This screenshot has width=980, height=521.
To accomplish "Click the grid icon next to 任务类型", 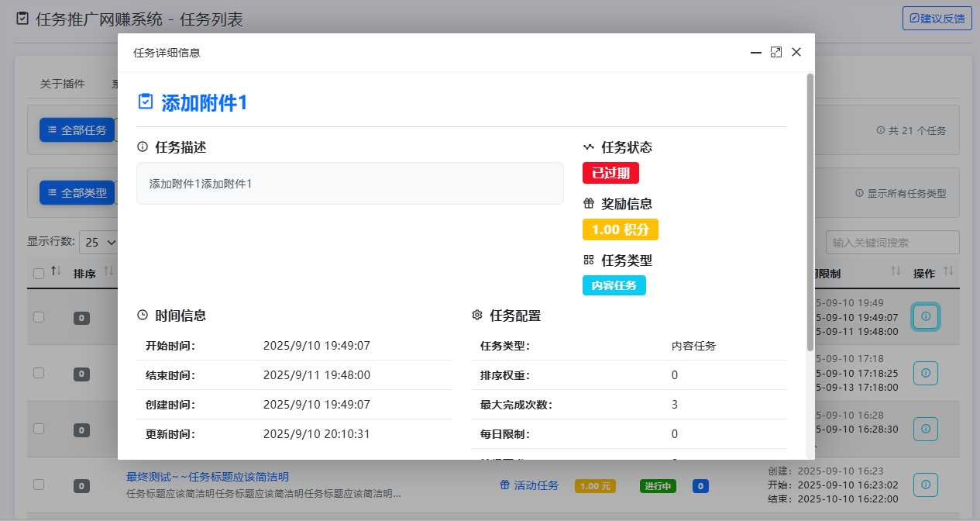I will coord(589,260).
